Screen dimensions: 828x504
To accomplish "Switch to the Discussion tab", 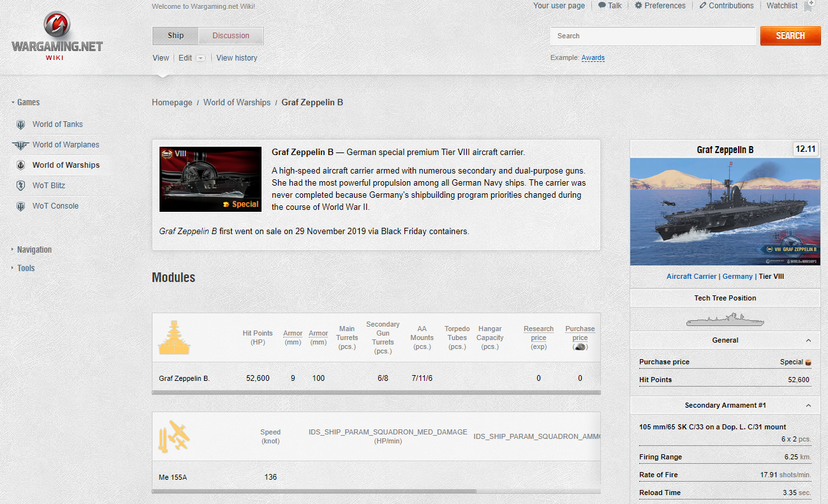I will (231, 36).
